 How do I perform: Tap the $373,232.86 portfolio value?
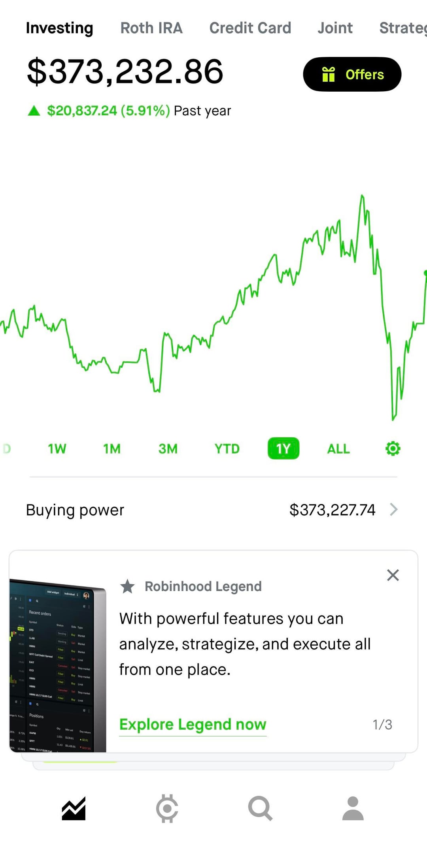(125, 72)
